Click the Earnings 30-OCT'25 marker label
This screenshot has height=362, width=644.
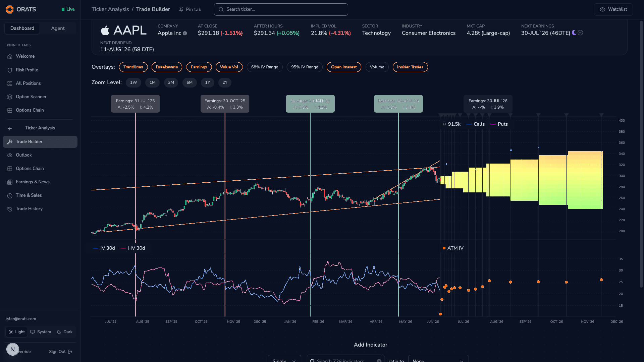[x=225, y=104]
